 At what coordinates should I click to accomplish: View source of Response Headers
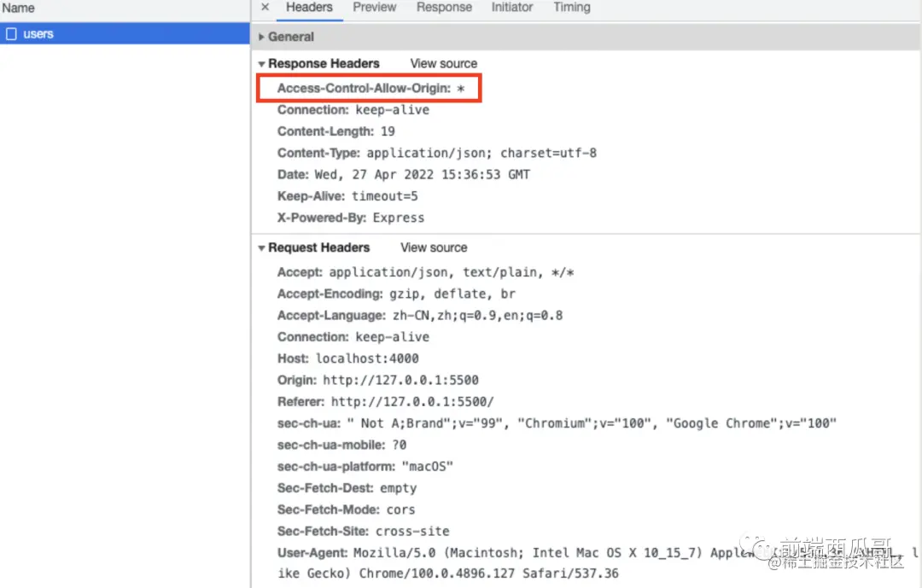[443, 63]
